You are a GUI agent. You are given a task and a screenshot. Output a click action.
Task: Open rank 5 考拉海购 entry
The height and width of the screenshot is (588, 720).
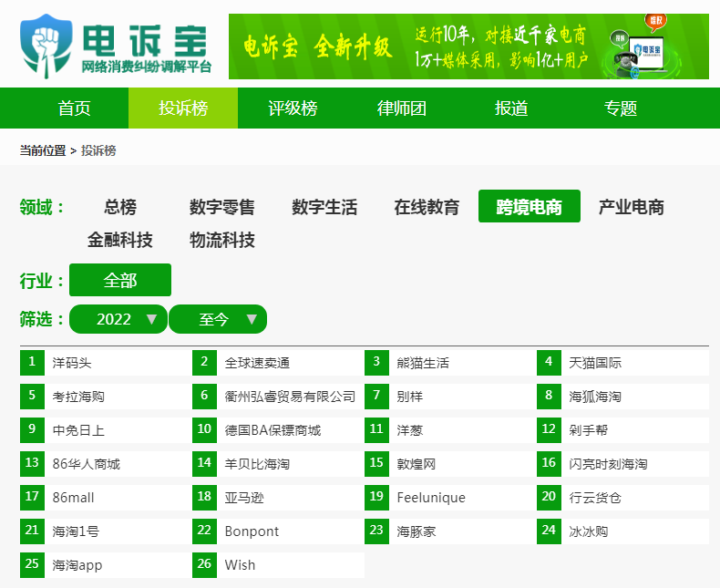[x=106, y=397]
